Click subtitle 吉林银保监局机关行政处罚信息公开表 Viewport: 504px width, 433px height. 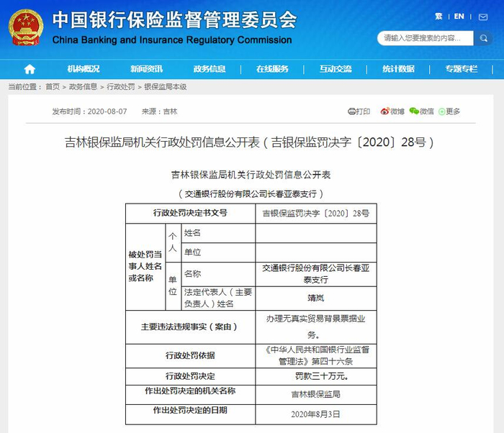click(x=251, y=175)
